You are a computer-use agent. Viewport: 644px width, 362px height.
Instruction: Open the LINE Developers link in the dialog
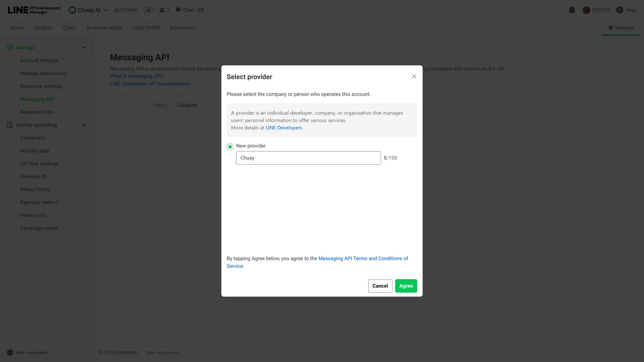pos(284,128)
